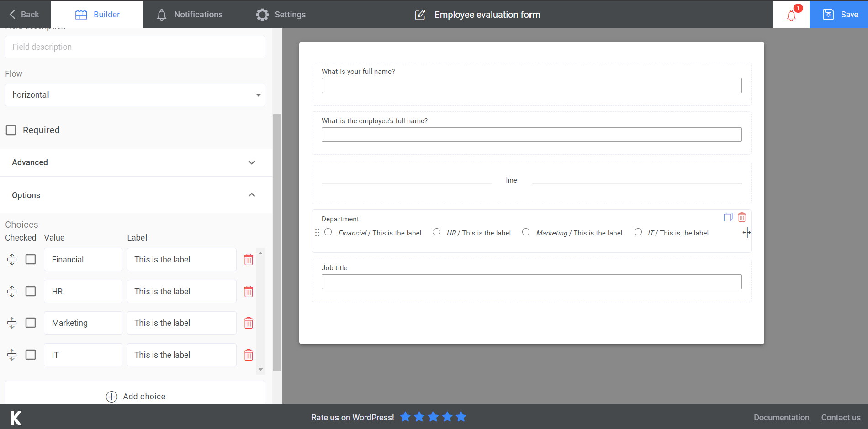Screen dimensions: 868x429
Task: Click the Add choice button
Action: point(135,396)
